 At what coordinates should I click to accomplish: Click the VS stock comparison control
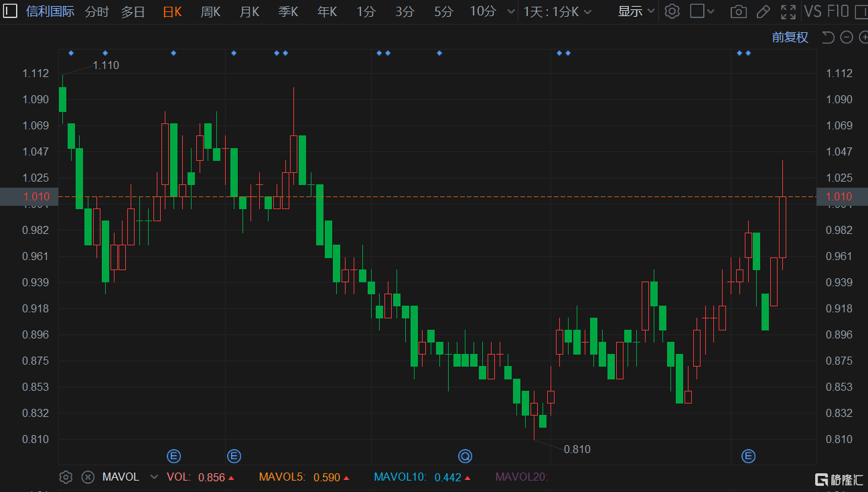(x=814, y=11)
